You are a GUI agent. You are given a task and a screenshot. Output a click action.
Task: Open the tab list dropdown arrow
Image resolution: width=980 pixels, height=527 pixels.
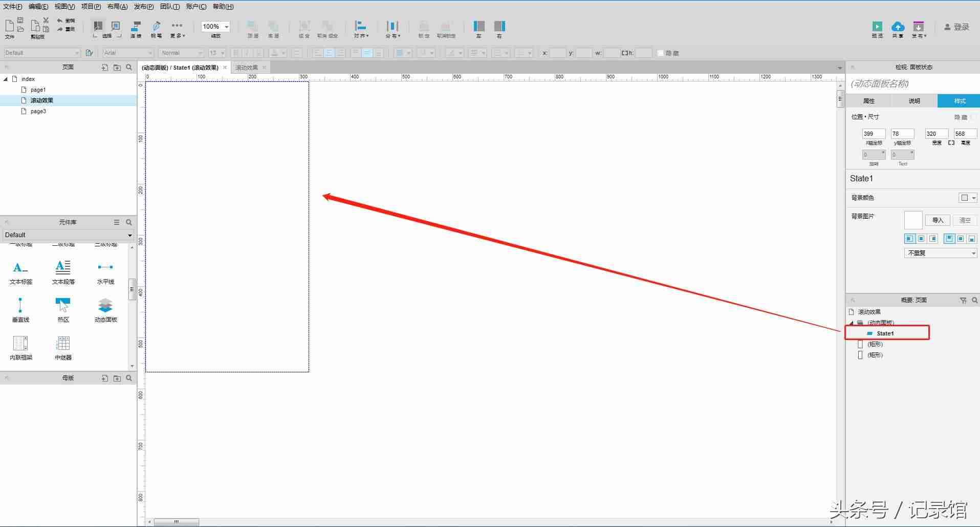(x=840, y=68)
